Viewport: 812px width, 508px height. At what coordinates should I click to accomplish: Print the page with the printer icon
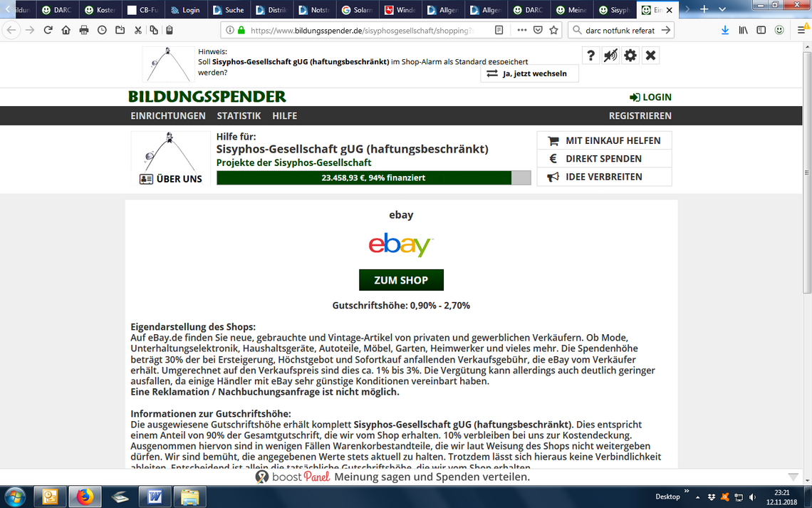coord(84,30)
